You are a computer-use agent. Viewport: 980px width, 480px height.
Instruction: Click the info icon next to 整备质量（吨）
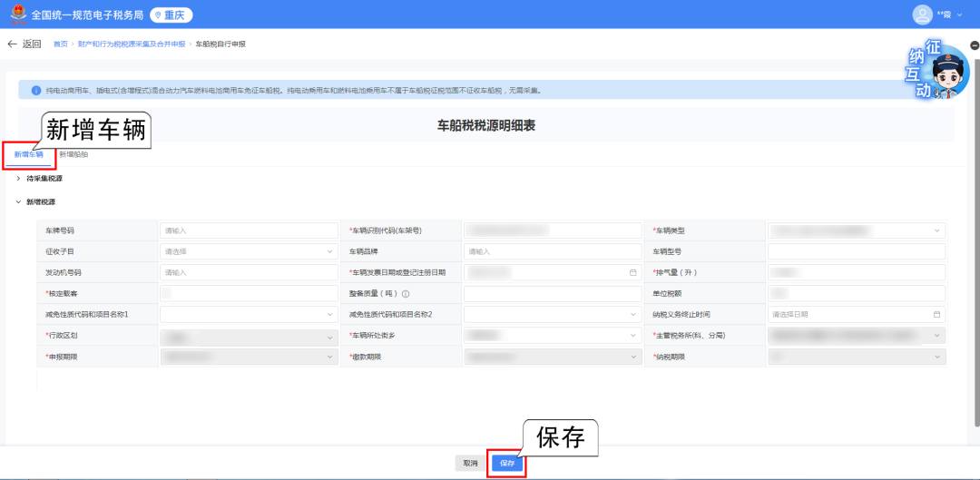(x=406, y=294)
